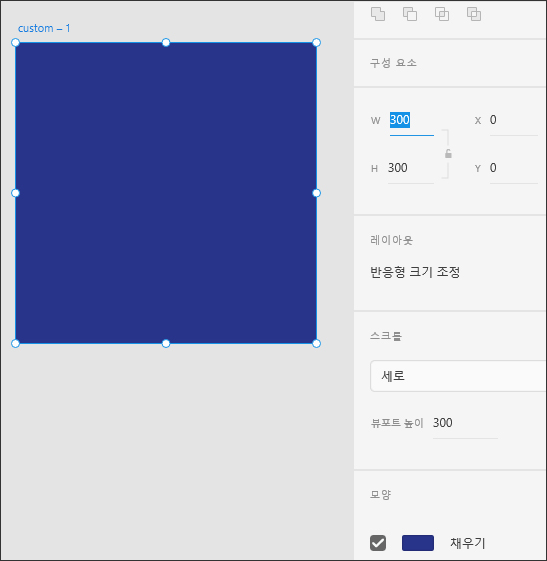
Task: Select the custom – 1 artboard label
Action: point(44,28)
